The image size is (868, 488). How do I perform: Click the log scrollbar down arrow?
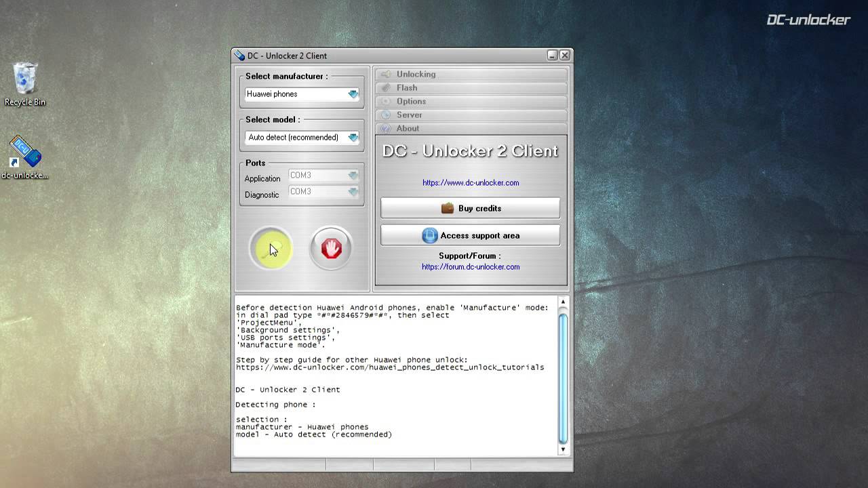pyautogui.click(x=563, y=449)
